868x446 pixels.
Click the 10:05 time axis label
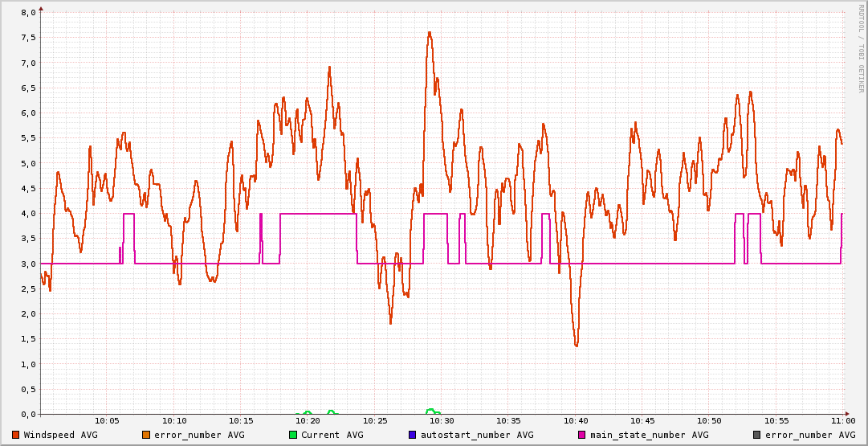[x=107, y=420]
